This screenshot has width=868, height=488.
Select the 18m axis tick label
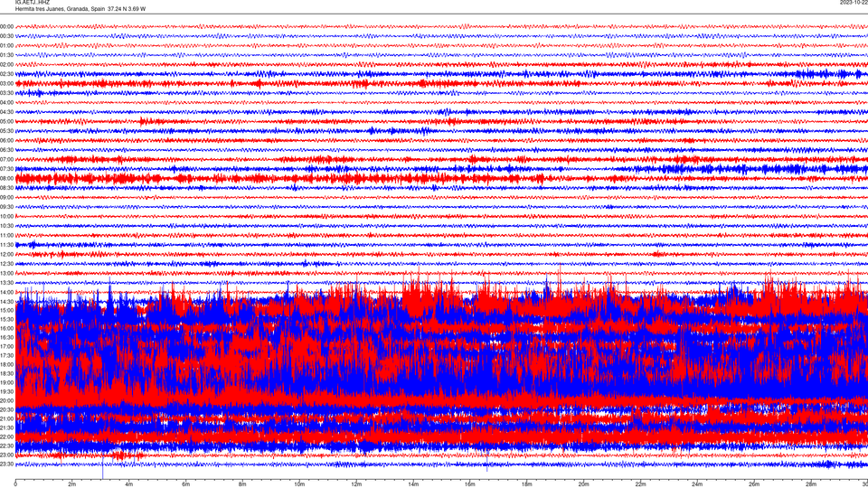(527, 484)
